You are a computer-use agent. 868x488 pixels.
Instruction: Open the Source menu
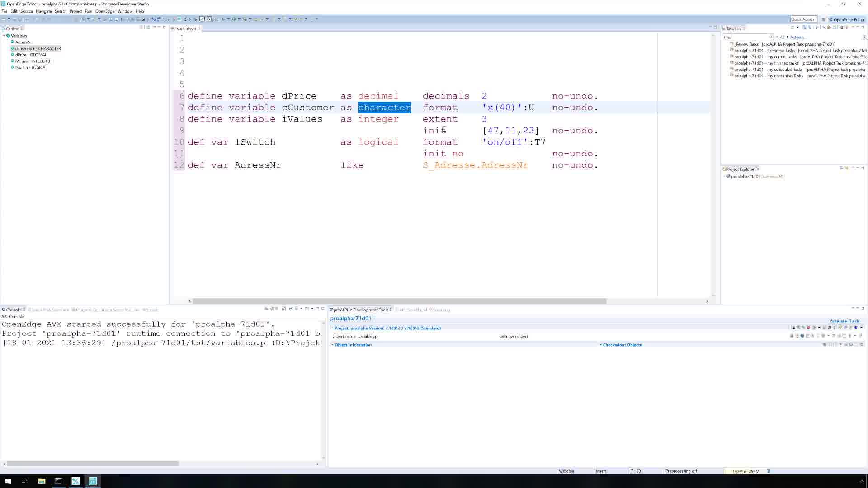pyautogui.click(x=26, y=11)
